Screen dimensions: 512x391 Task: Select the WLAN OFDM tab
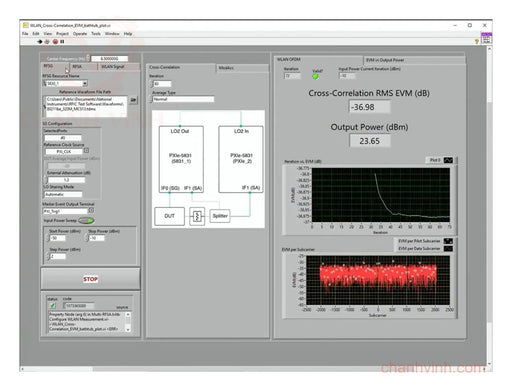click(x=318, y=59)
